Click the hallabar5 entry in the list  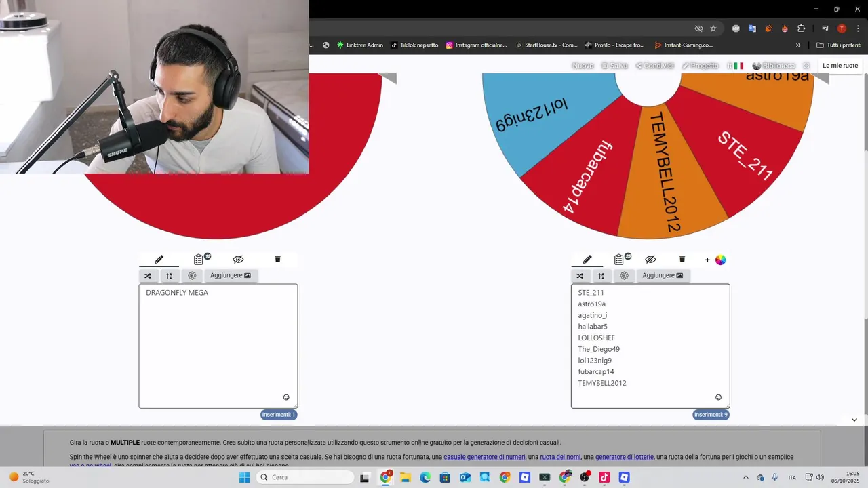coord(593,327)
